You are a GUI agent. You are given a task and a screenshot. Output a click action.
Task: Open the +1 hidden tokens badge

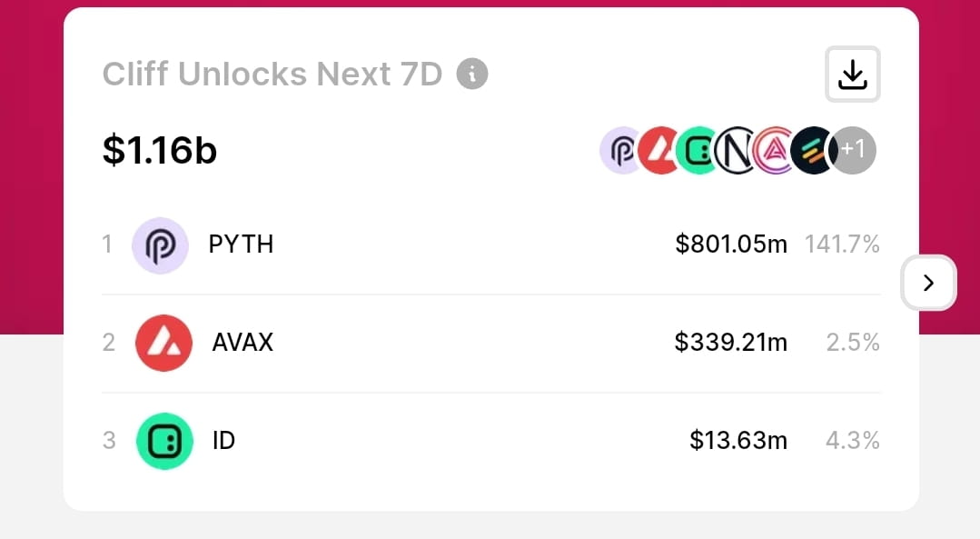853,150
